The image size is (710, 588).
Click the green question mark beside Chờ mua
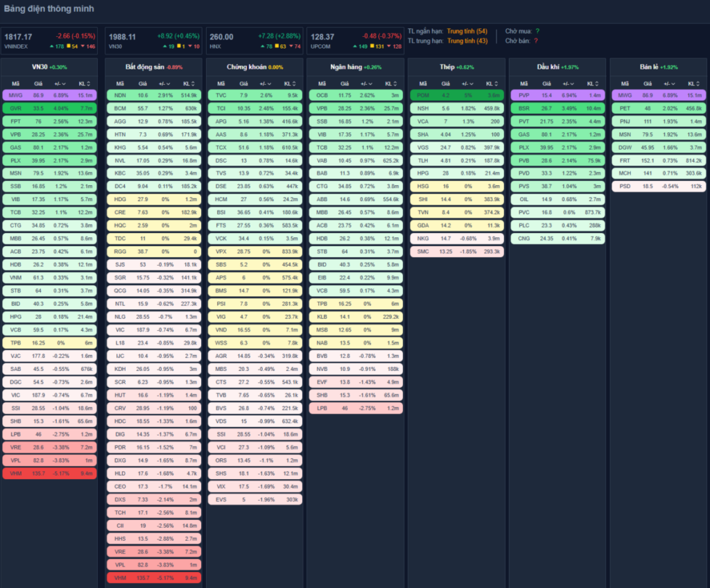click(x=537, y=31)
